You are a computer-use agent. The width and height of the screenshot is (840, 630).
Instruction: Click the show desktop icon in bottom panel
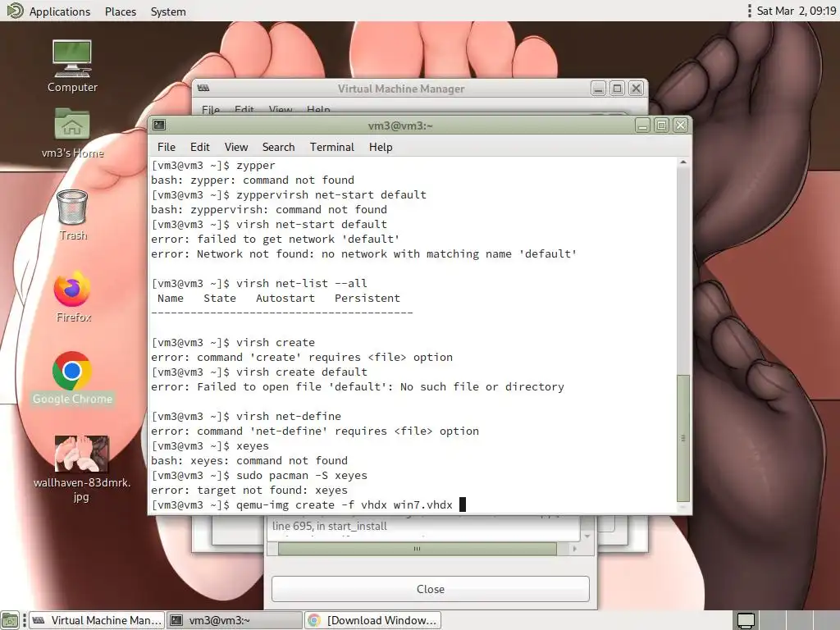pos(10,620)
